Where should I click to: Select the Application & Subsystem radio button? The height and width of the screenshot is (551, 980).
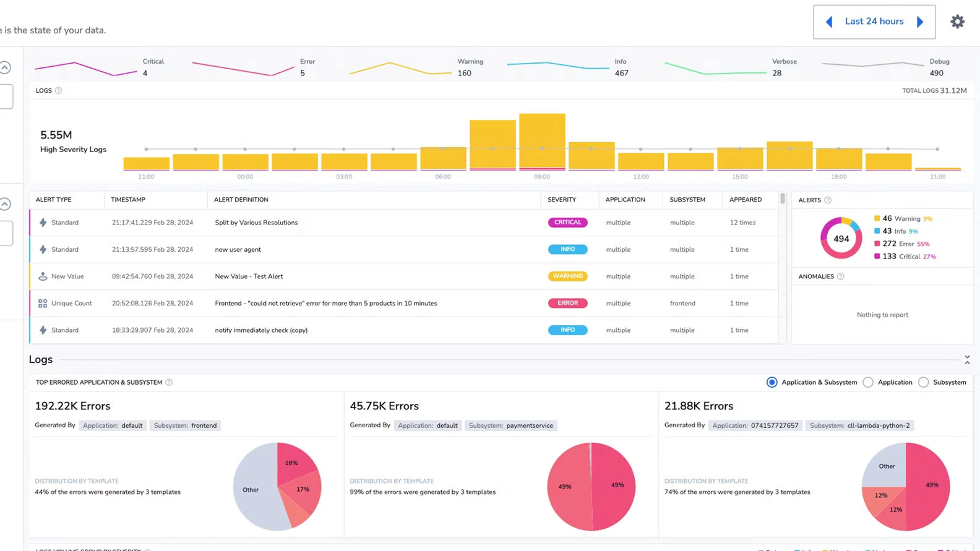(772, 382)
